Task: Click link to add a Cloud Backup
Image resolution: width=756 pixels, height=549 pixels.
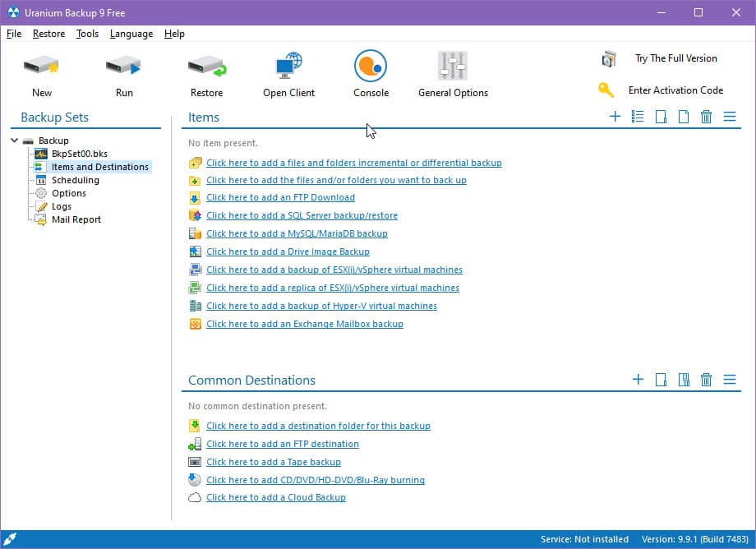Action: (x=276, y=497)
